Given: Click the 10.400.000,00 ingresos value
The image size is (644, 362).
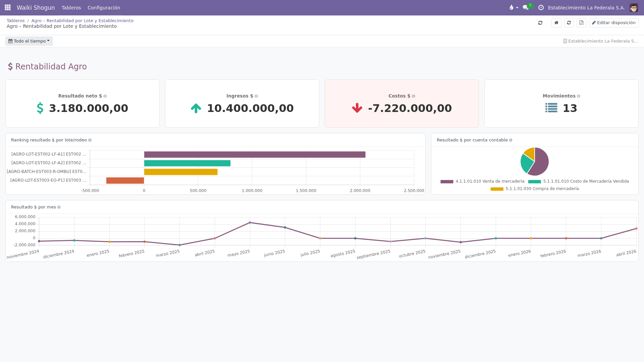Looking at the screenshot, I should click(x=250, y=108).
